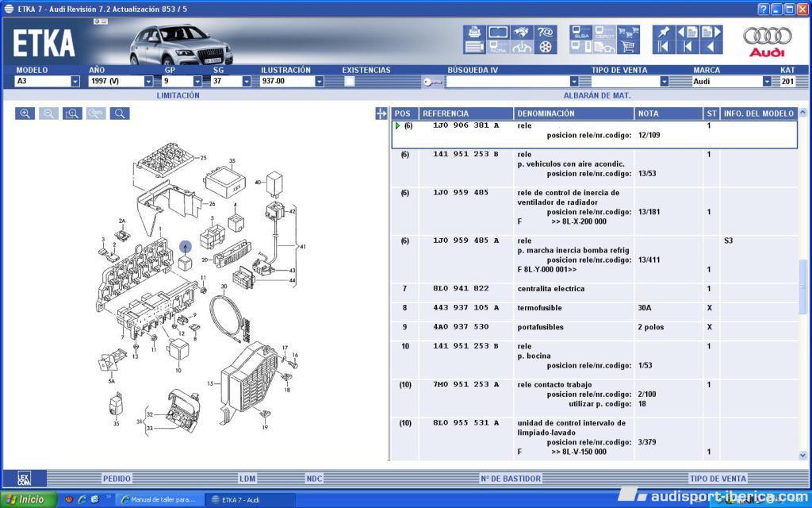Click the Albarán de Mat. label

point(597,95)
